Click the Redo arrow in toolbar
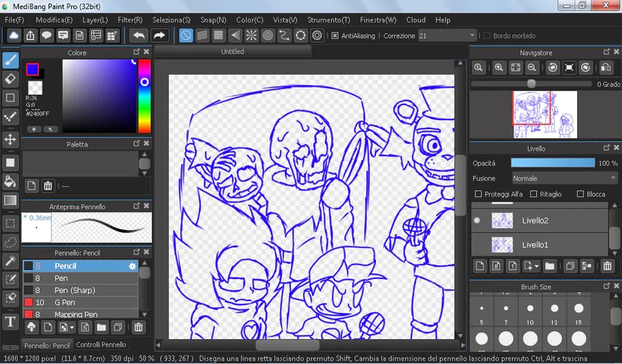The image size is (622, 364). click(159, 36)
